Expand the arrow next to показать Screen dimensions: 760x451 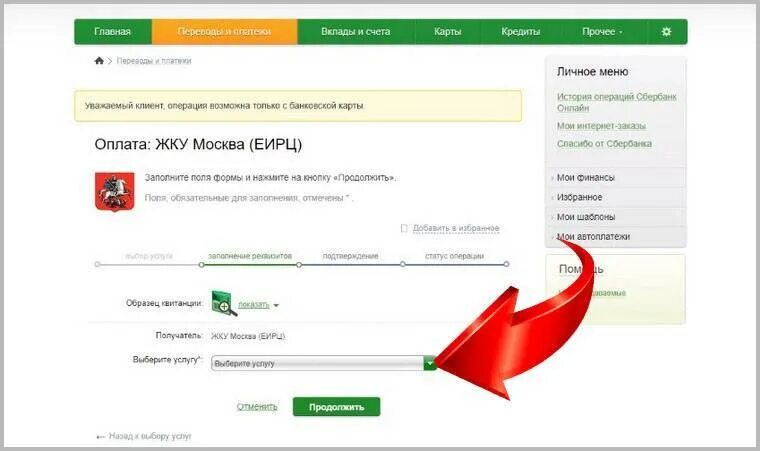(276, 306)
